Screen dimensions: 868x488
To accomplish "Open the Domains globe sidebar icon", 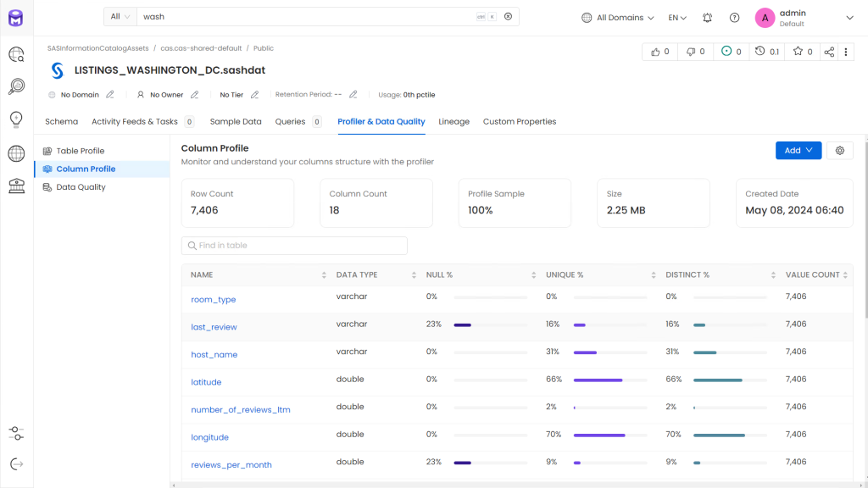I will point(16,153).
